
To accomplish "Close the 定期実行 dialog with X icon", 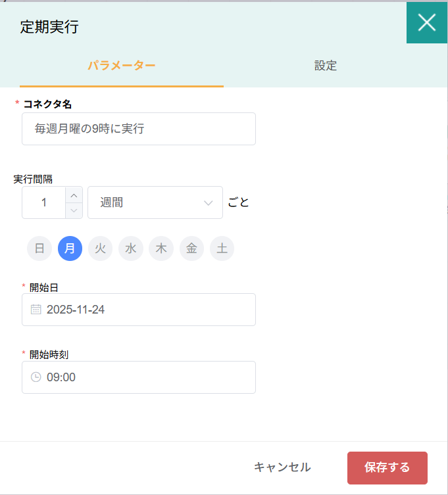I will tap(427, 22).
